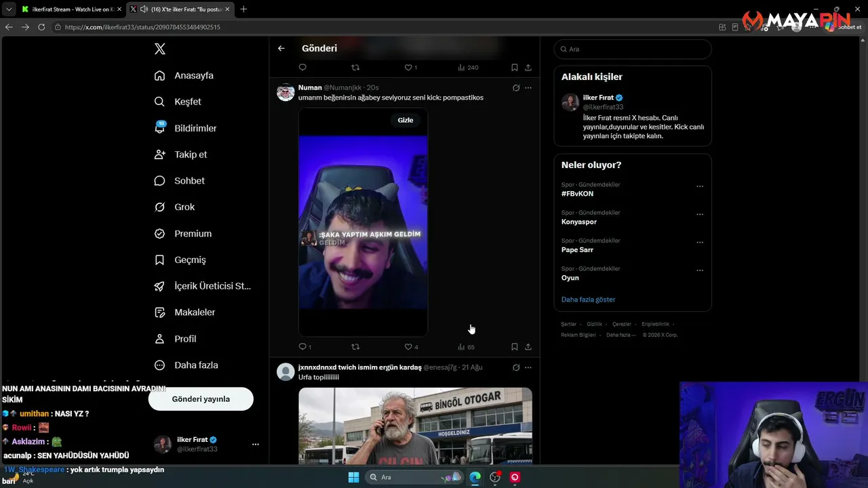Share the top post above Numan's

click(x=528, y=67)
